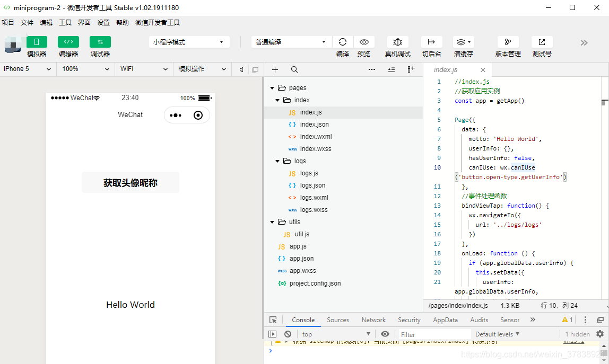
Task: Show more toolbar items via double chevron
Action: pyautogui.click(x=584, y=43)
